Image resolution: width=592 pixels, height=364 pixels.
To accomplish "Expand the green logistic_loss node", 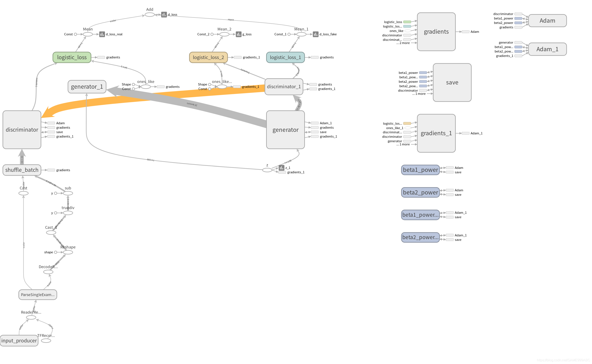I will pyautogui.click(x=72, y=57).
